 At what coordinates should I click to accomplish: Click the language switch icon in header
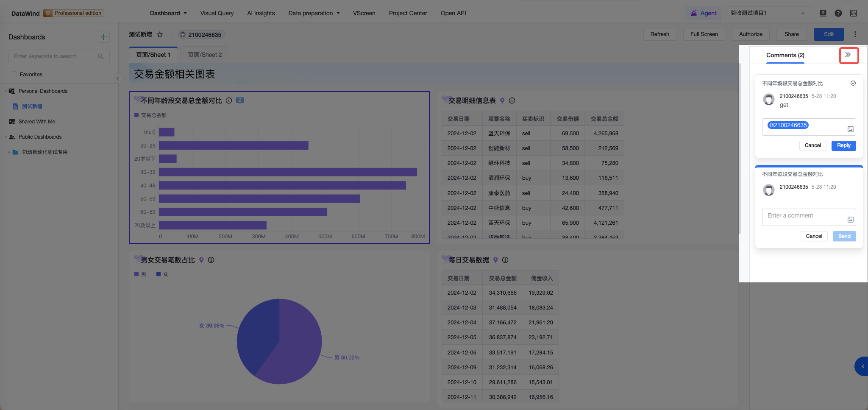(854, 13)
